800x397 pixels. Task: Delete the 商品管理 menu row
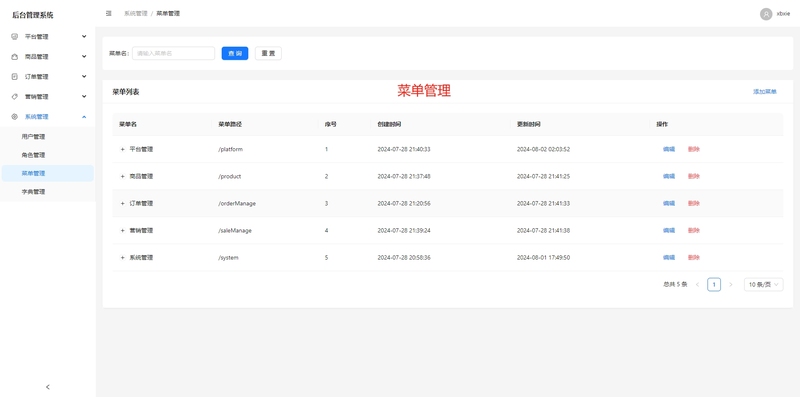point(694,177)
